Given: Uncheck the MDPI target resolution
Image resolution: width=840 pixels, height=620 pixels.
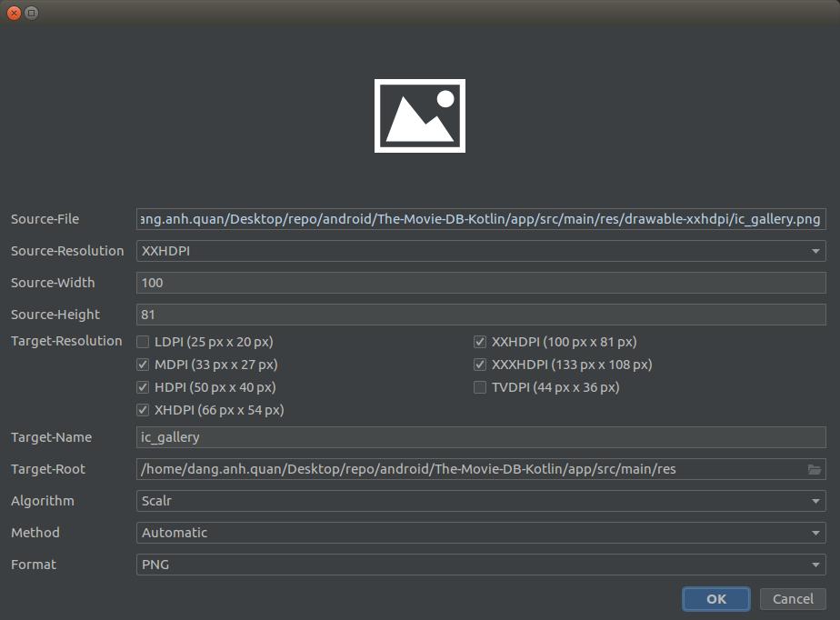Looking at the screenshot, I should (143, 365).
